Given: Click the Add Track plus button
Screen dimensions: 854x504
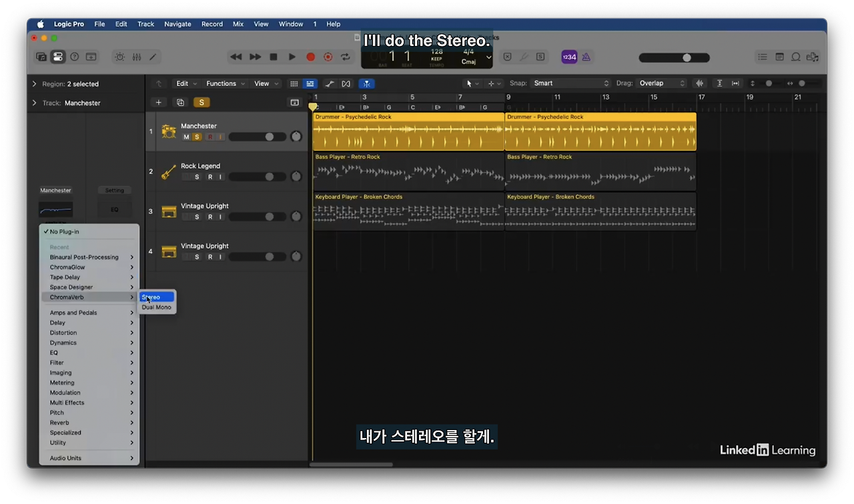Looking at the screenshot, I should [x=158, y=102].
